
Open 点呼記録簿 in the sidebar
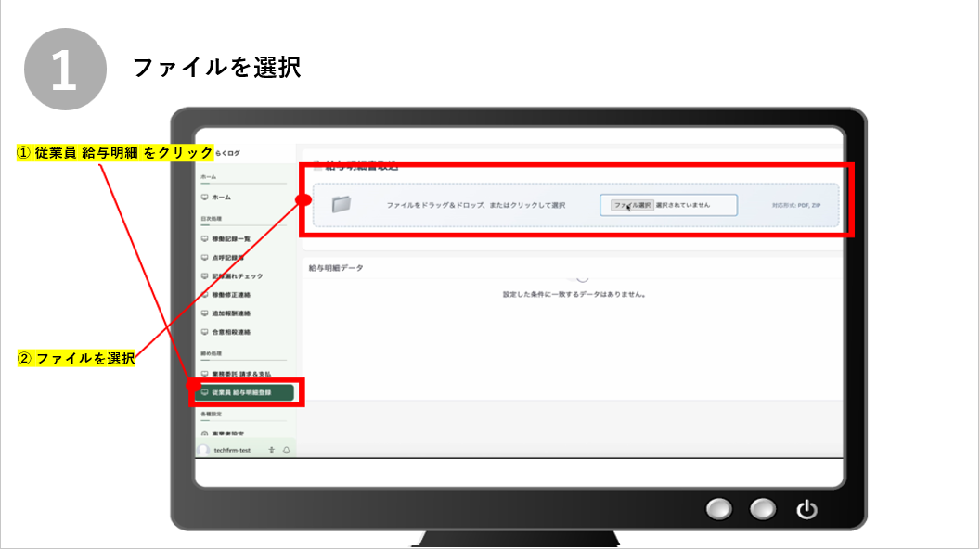(x=227, y=257)
